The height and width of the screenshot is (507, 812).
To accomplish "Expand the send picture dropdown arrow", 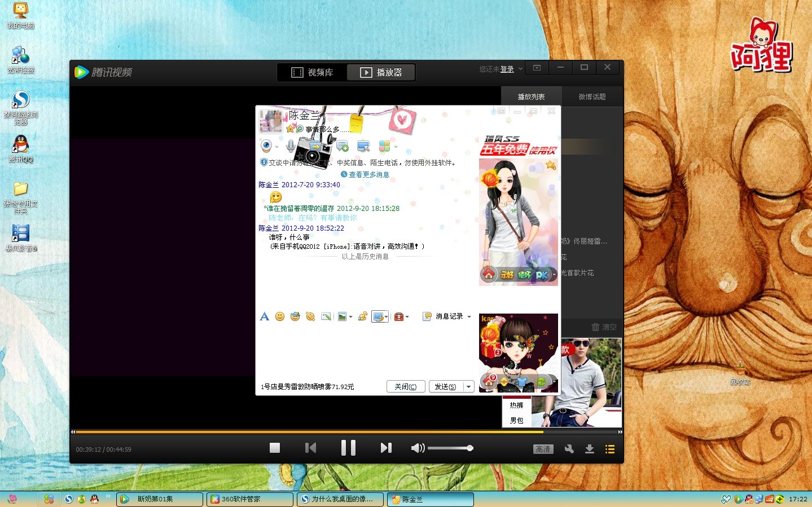I will [350, 317].
